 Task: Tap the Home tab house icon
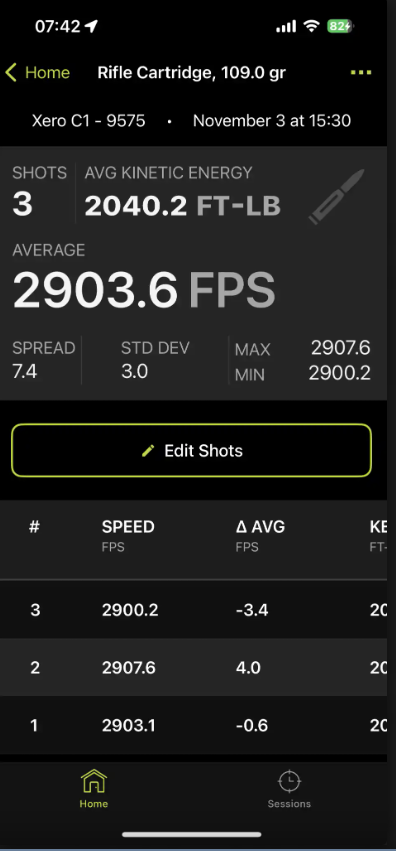pos(93,781)
